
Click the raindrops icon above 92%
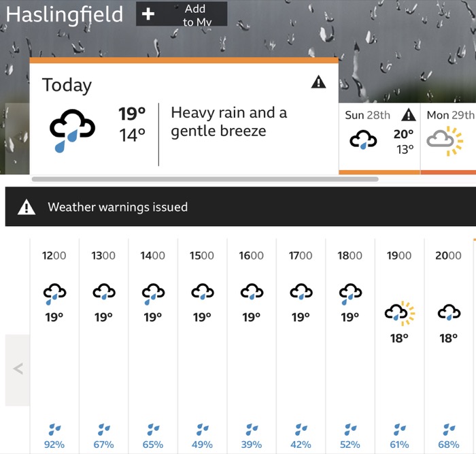pos(54,429)
